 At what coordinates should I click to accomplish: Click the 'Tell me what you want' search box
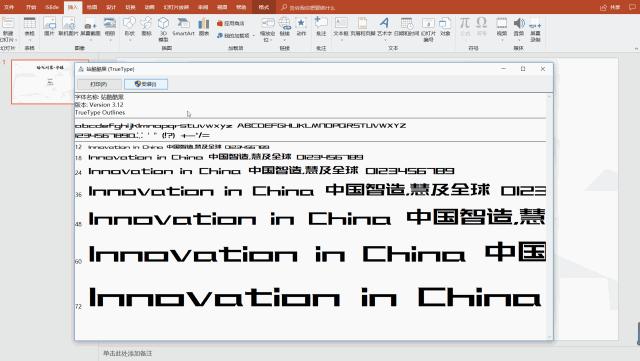pos(312,7)
